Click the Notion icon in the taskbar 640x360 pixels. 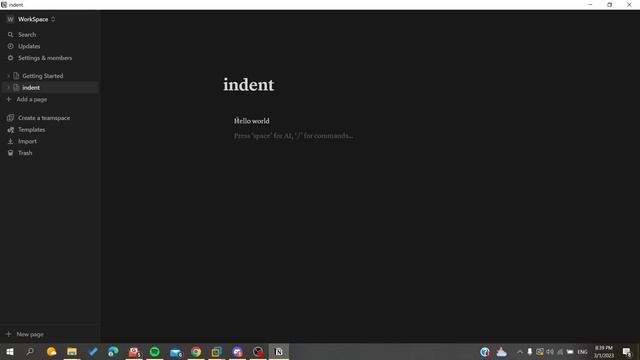(279, 351)
